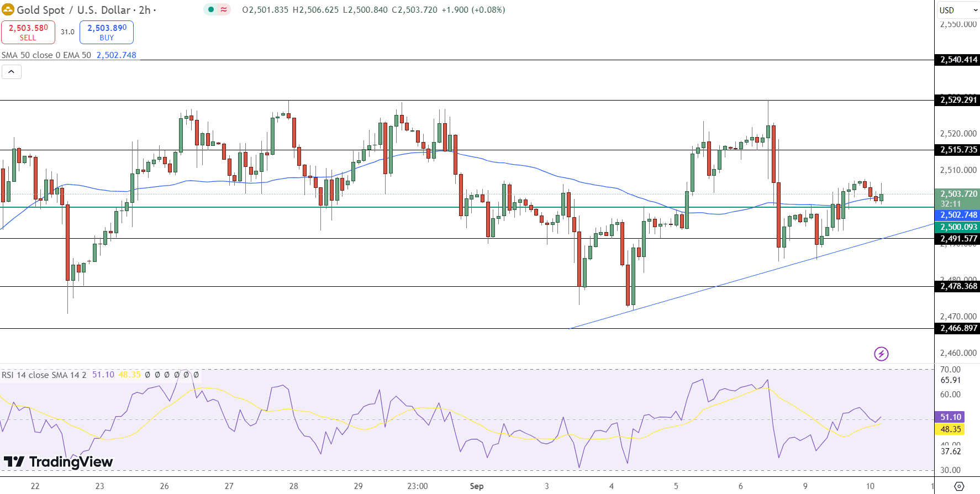Click the EMA 50 value 2,502.748
The height and width of the screenshot is (494, 980).
[x=116, y=55]
